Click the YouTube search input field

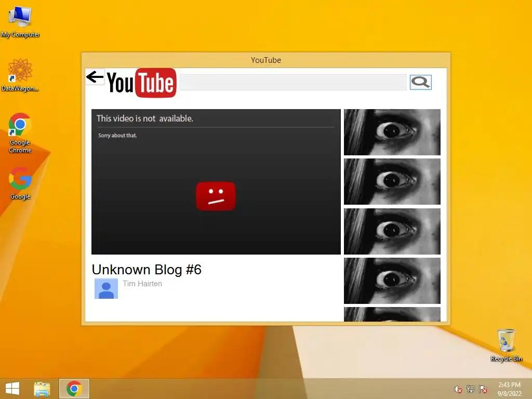click(293, 83)
